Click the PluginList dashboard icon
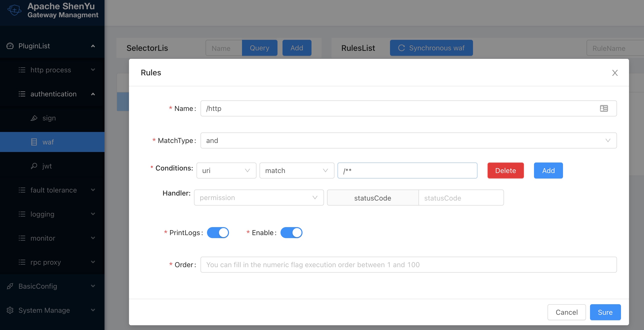Screen dimensions: 644x330 point(10,46)
